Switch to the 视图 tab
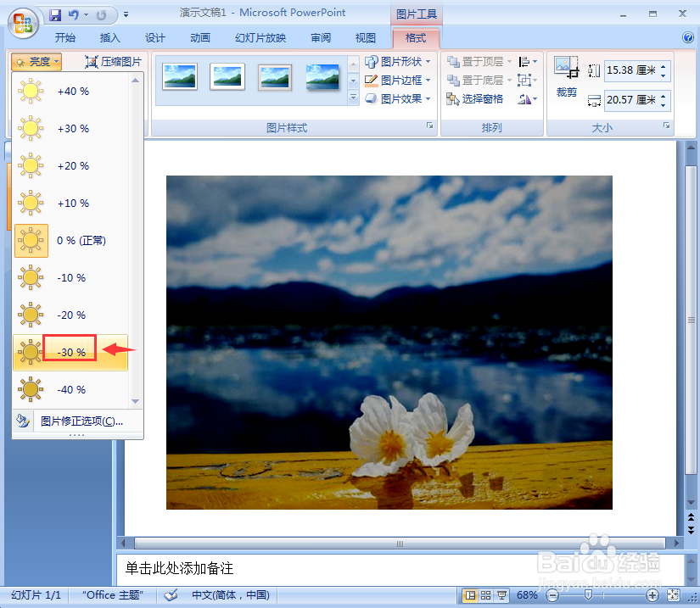This screenshot has height=608, width=700. [365, 38]
